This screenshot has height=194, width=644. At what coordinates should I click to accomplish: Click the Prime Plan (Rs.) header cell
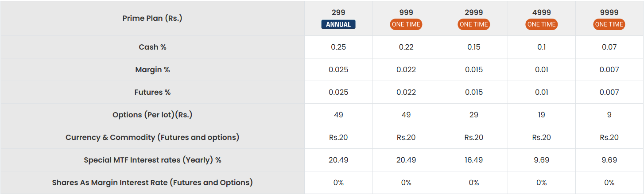coord(152,18)
